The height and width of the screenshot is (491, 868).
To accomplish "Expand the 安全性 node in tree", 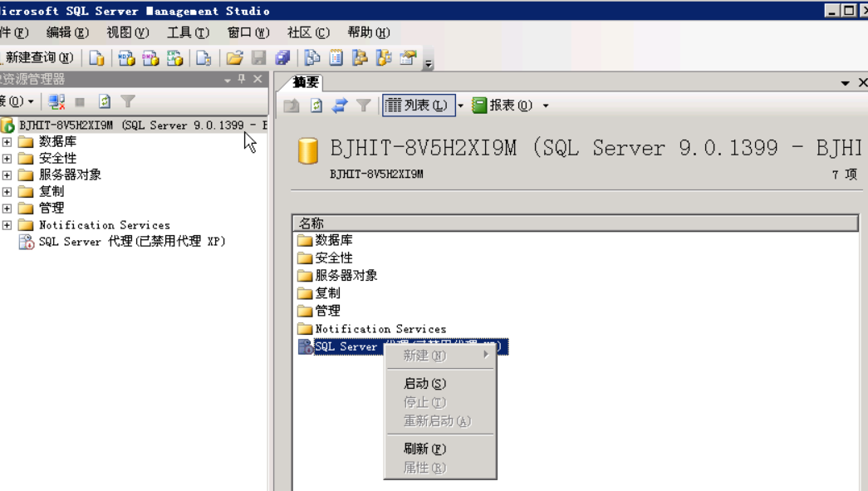I will [7, 159].
